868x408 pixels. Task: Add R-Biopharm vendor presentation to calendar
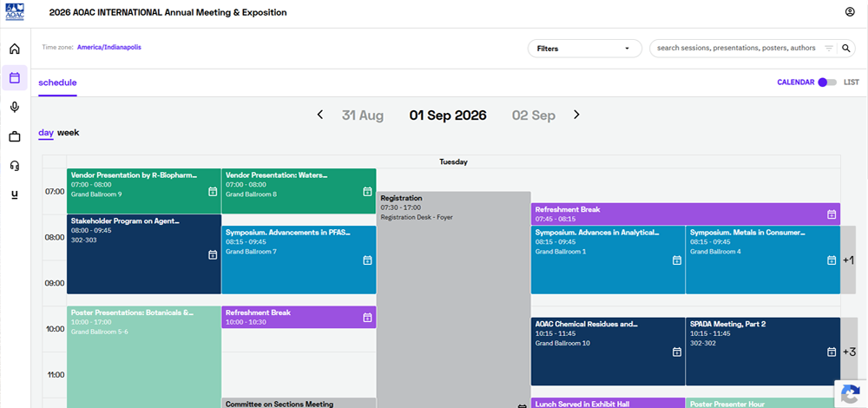[x=212, y=192]
